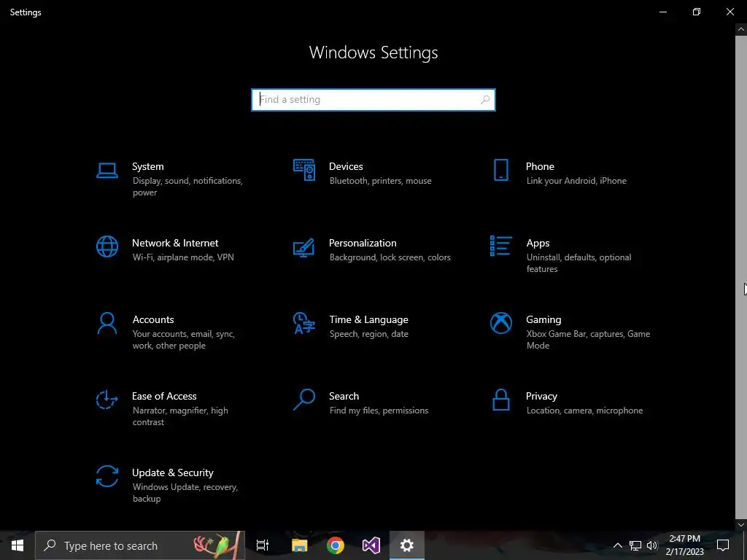
Task: Click the Find a setting search field
Action: (x=373, y=100)
